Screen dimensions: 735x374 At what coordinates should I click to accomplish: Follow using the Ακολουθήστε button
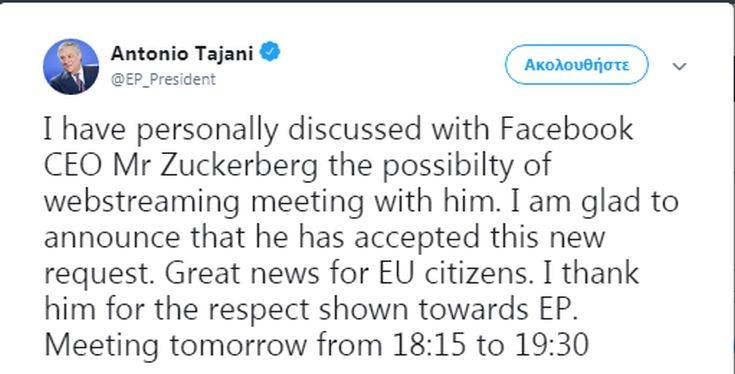pyautogui.click(x=577, y=65)
